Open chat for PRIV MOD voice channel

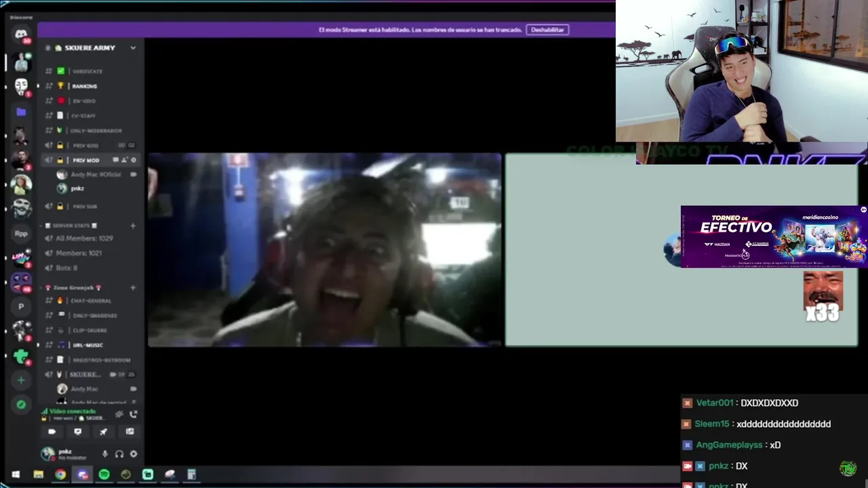tap(116, 160)
